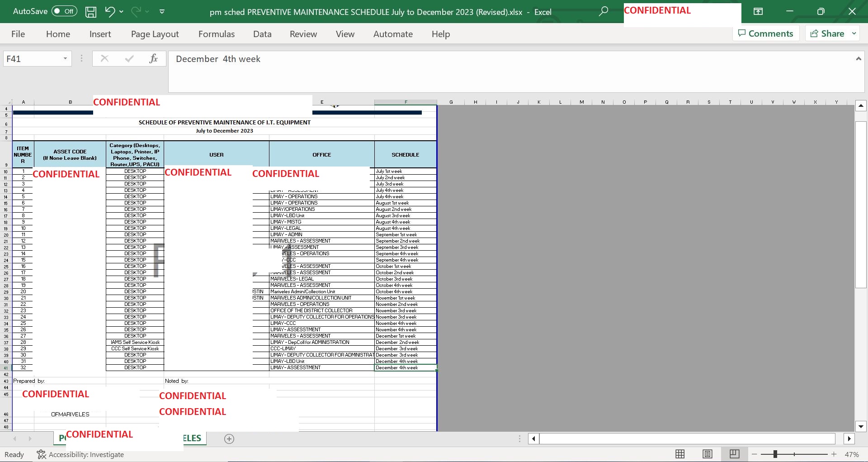This screenshot has height=462, width=868.
Task: Select column F header
Action: pos(406,102)
